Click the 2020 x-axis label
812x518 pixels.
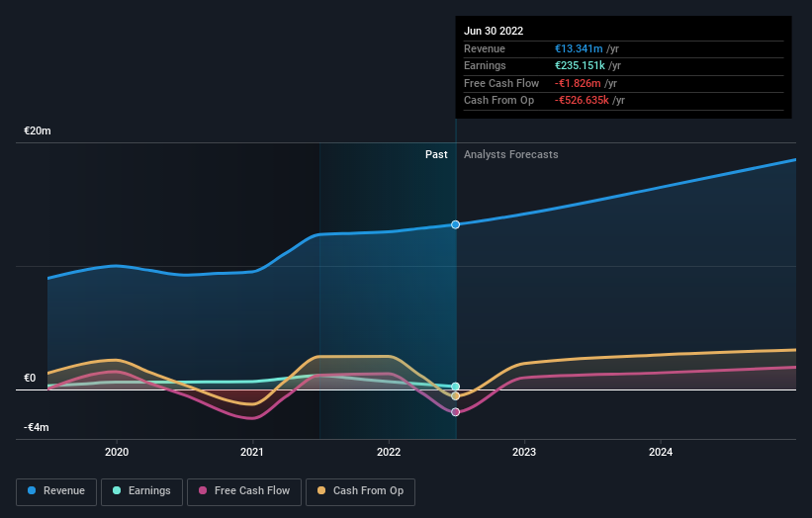tap(117, 452)
